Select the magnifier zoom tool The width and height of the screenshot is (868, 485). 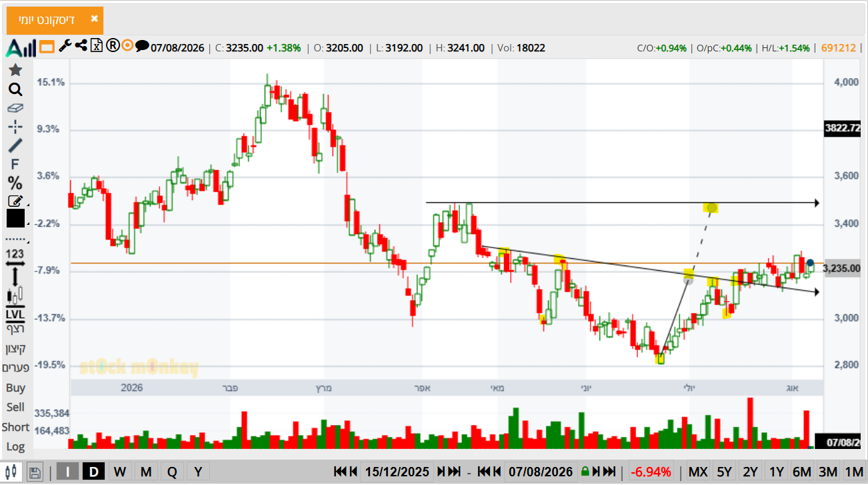pos(15,90)
